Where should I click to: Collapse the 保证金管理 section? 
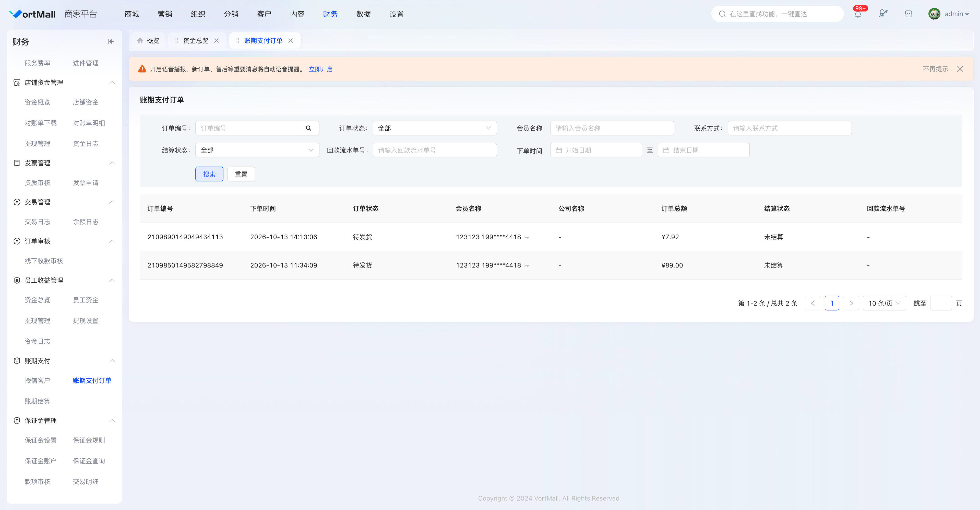(112, 421)
